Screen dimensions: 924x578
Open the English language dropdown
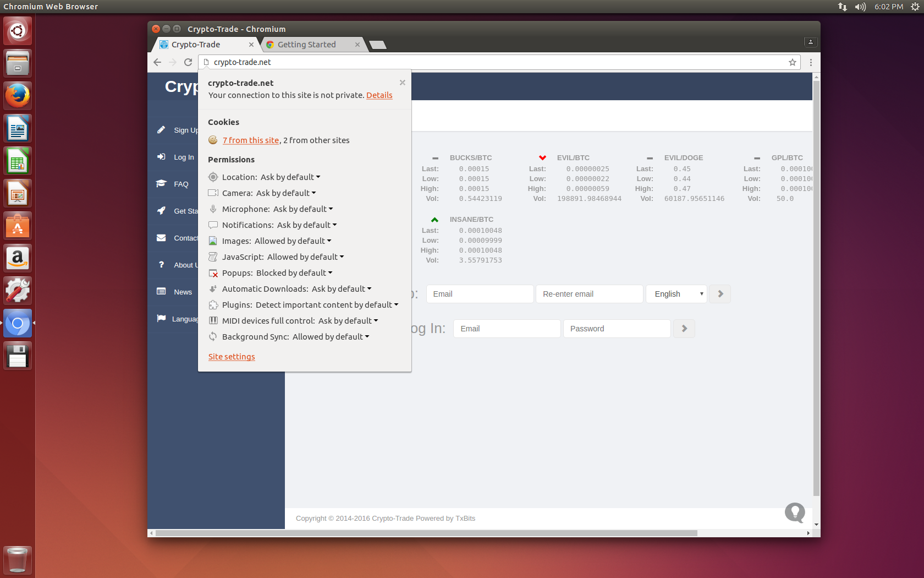[676, 294]
